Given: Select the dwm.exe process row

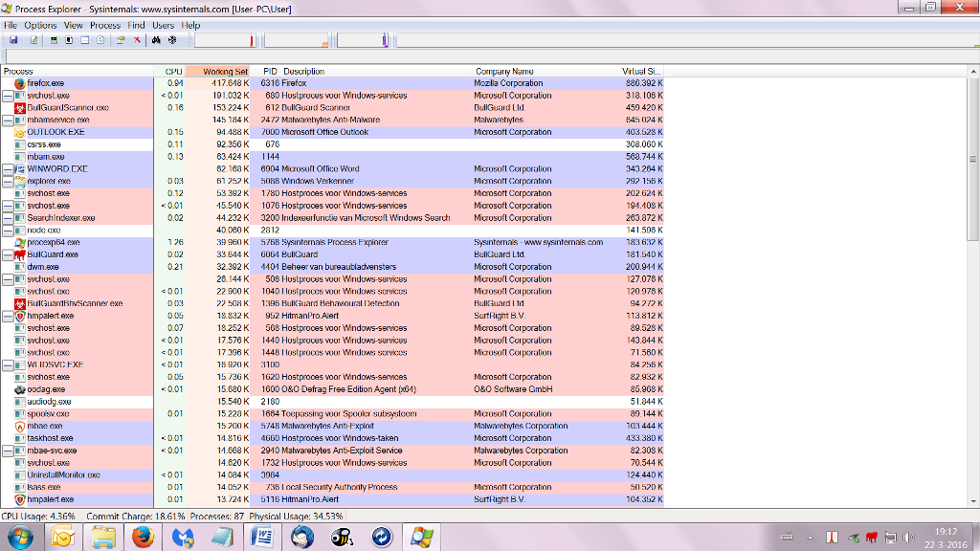Looking at the screenshot, I should [x=332, y=267].
